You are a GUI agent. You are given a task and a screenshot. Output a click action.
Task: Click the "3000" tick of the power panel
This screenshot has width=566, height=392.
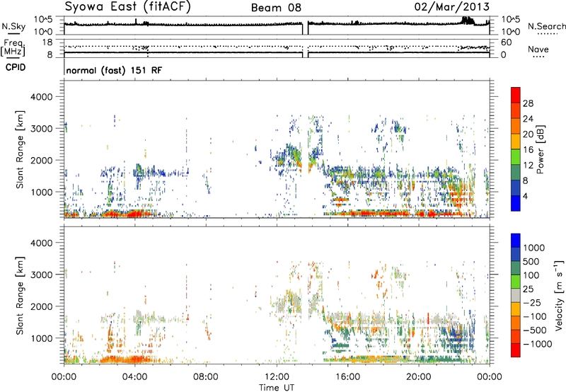click(x=41, y=129)
